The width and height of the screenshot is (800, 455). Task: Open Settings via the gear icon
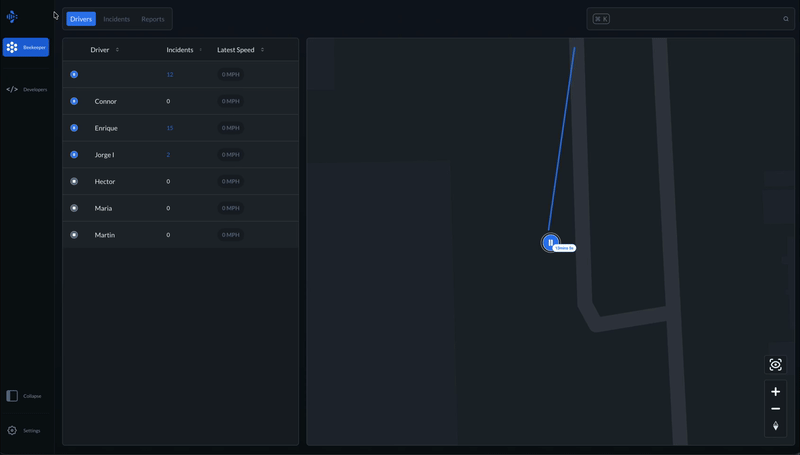pos(12,430)
